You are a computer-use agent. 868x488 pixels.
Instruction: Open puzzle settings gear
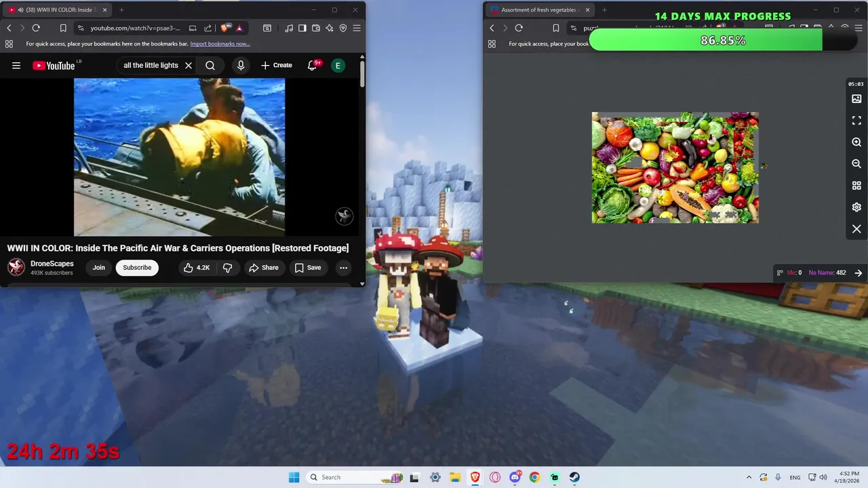(856, 207)
